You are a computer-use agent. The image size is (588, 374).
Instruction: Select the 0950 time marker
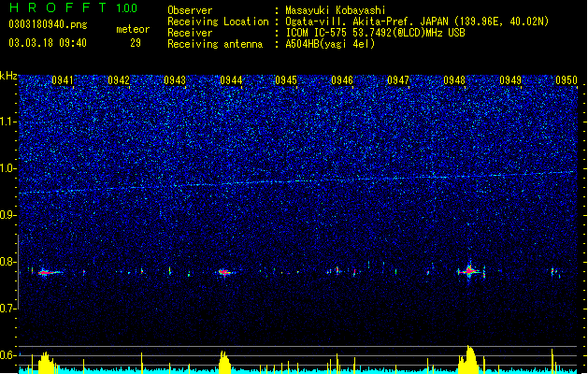point(566,79)
